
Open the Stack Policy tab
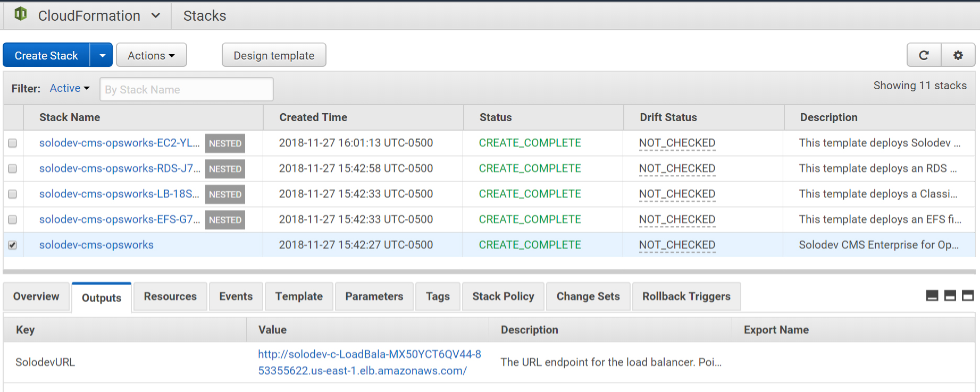(x=503, y=296)
